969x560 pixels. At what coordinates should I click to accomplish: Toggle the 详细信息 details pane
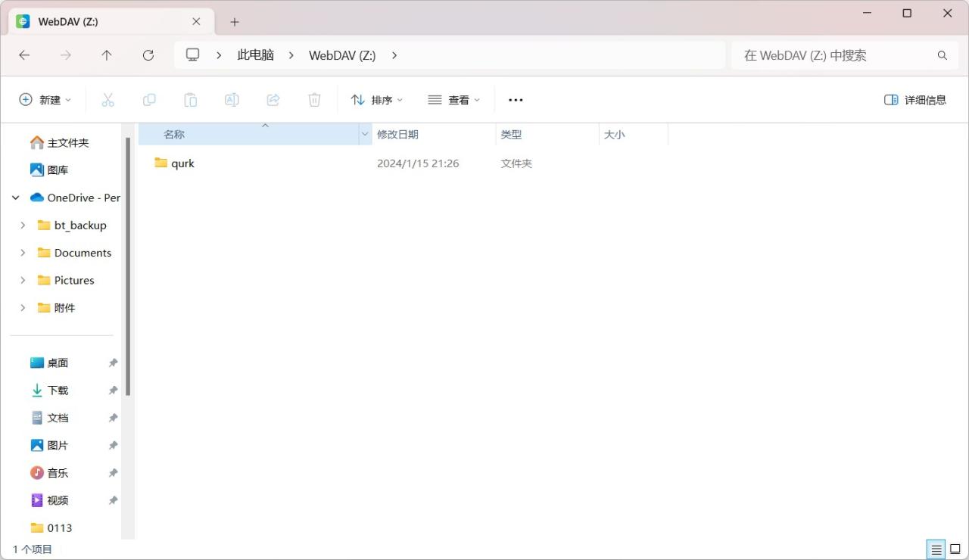coord(915,100)
